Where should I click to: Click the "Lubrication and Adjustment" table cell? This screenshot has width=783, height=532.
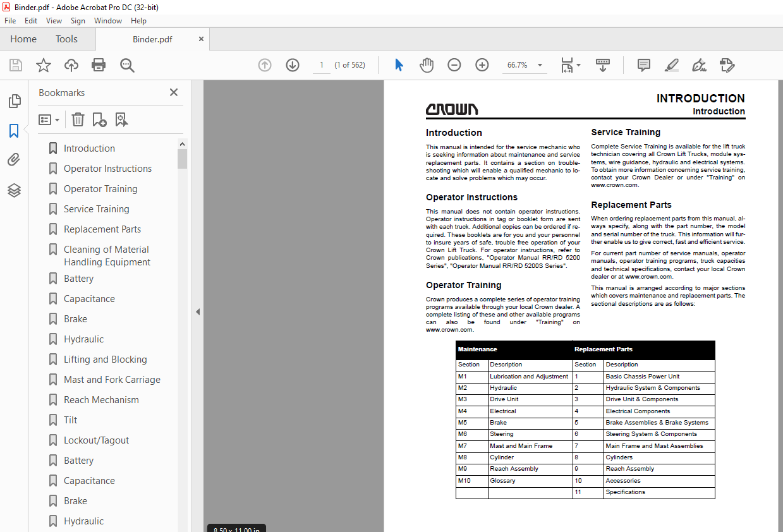(x=529, y=377)
